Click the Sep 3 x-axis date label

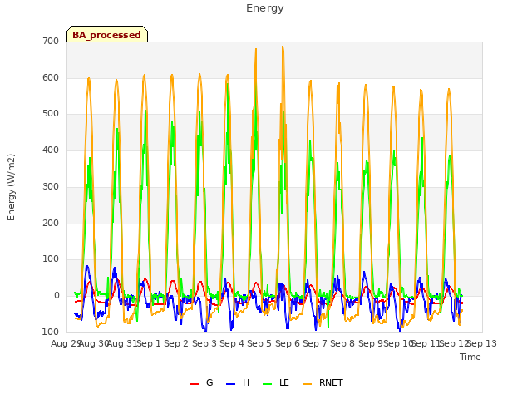(204, 343)
